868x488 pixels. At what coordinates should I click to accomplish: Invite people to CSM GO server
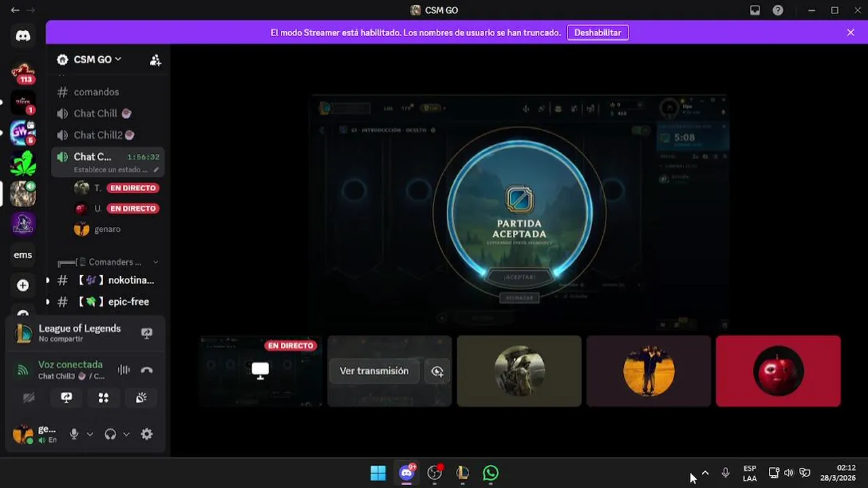coord(155,60)
